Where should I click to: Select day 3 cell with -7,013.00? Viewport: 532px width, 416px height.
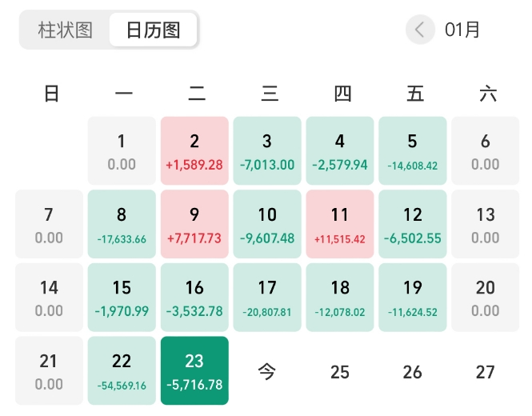(x=267, y=150)
